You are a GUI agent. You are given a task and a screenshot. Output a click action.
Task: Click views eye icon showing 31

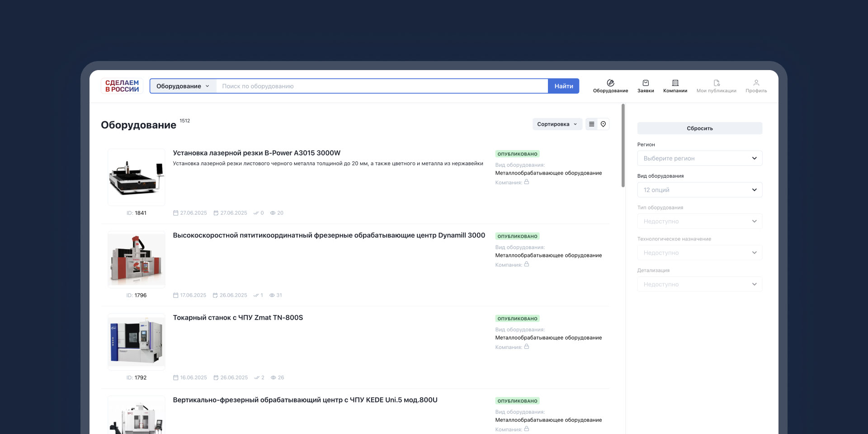point(272,295)
